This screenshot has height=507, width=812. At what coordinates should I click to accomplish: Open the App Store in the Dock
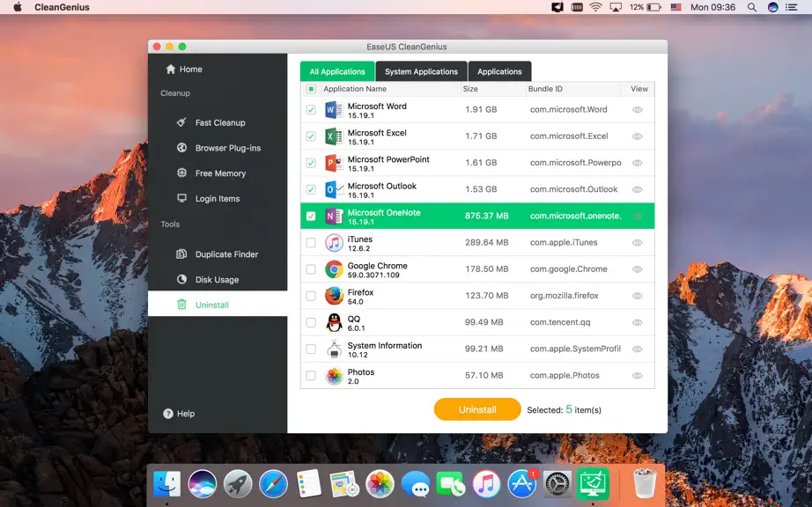click(521, 484)
